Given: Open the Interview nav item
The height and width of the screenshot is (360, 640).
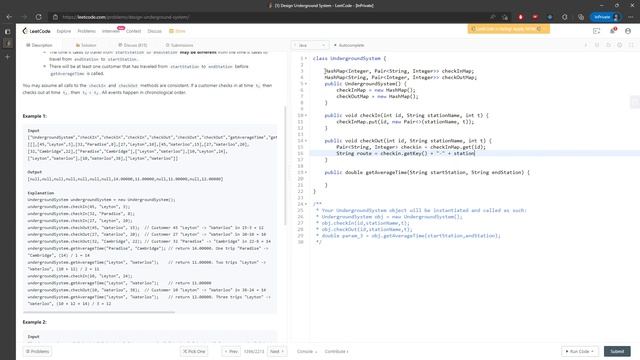Looking at the screenshot, I should [x=111, y=31].
